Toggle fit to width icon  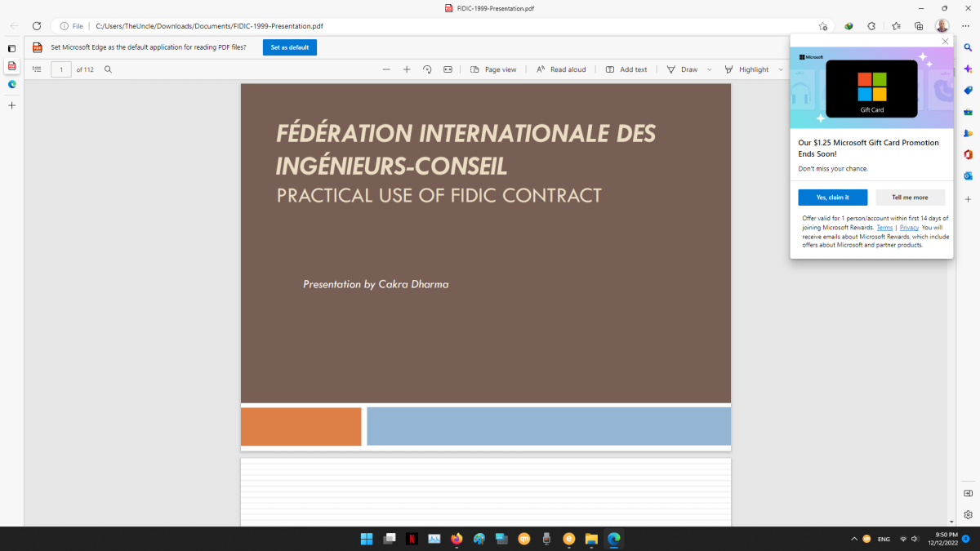coord(448,69)
